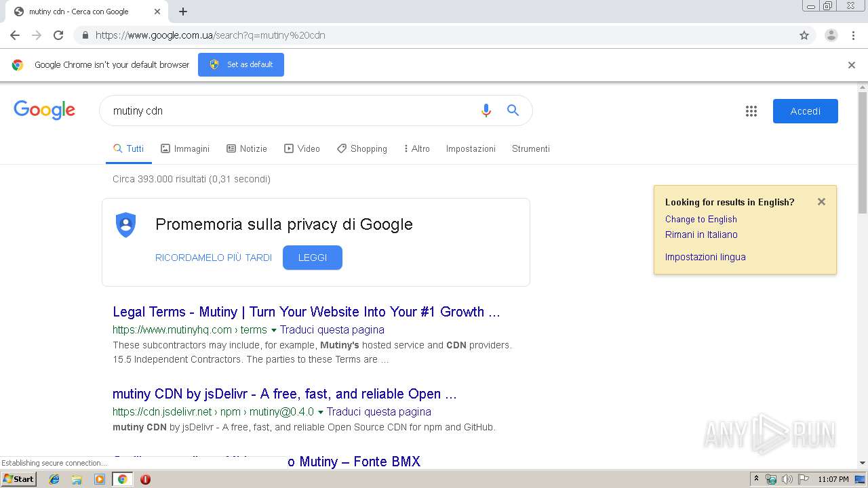Open the media player taskbar icon

[x=100, y=479]
